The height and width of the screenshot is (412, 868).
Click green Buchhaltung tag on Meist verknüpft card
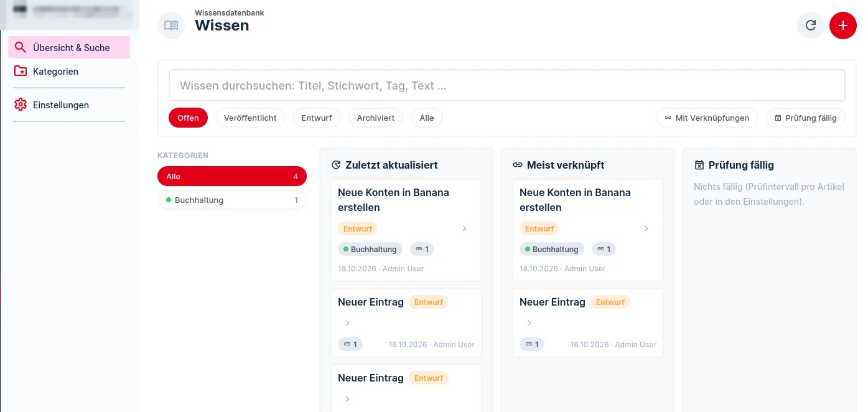point(552,249)
